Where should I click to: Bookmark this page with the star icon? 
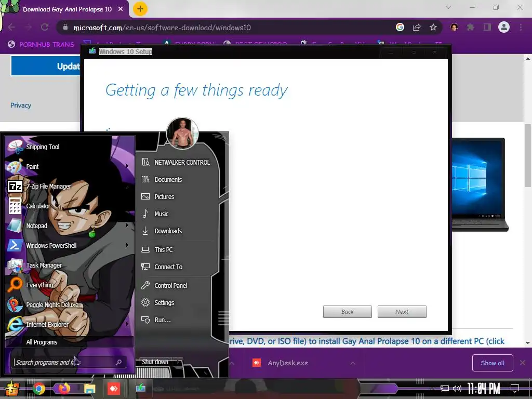433,27
